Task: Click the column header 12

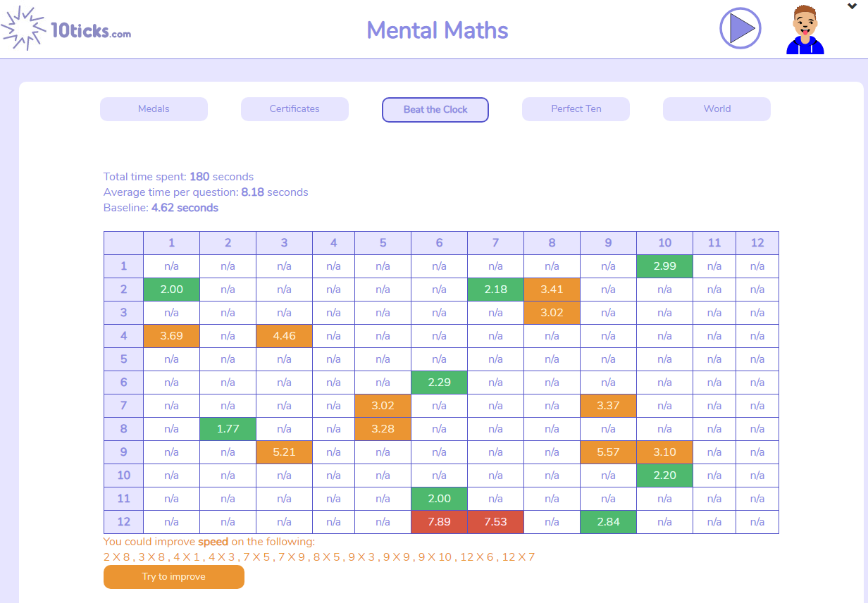Action: coord(757,243)
